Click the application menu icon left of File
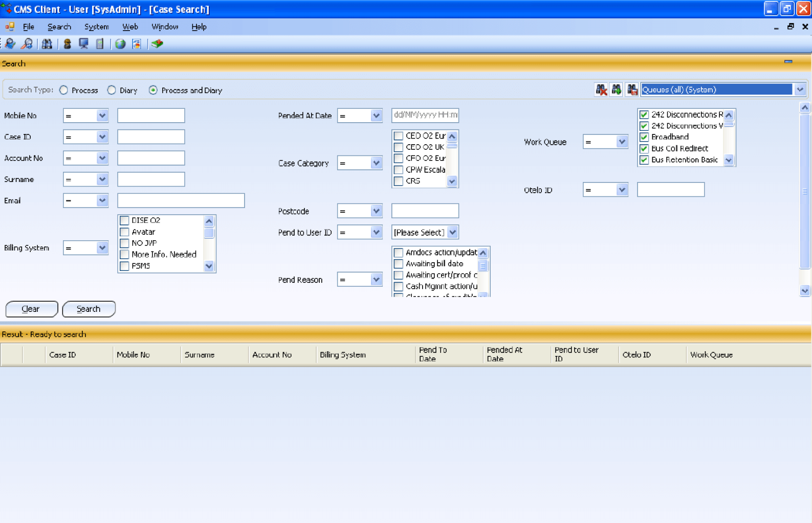The height and width of the screenshot is (523, 812). click(x=10, y=27)
